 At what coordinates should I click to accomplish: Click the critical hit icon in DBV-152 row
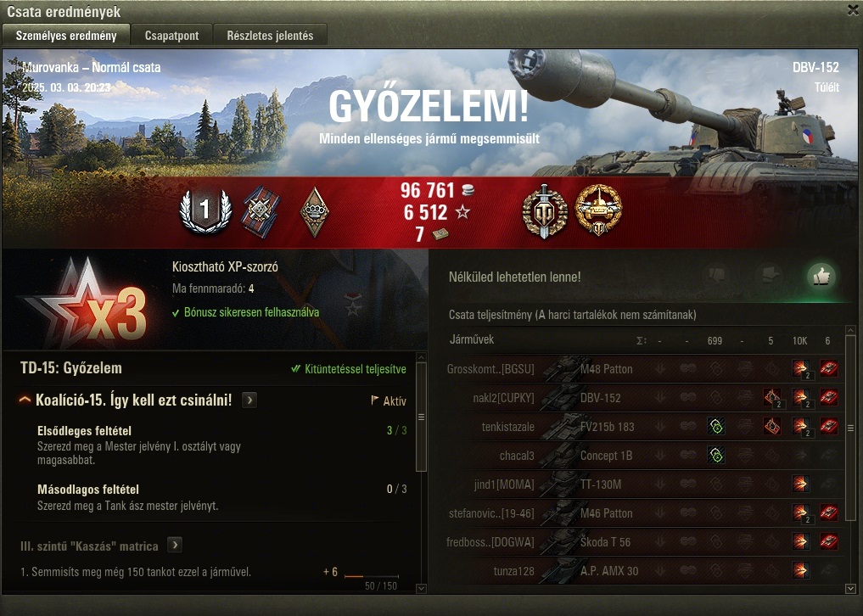point(772,397)
